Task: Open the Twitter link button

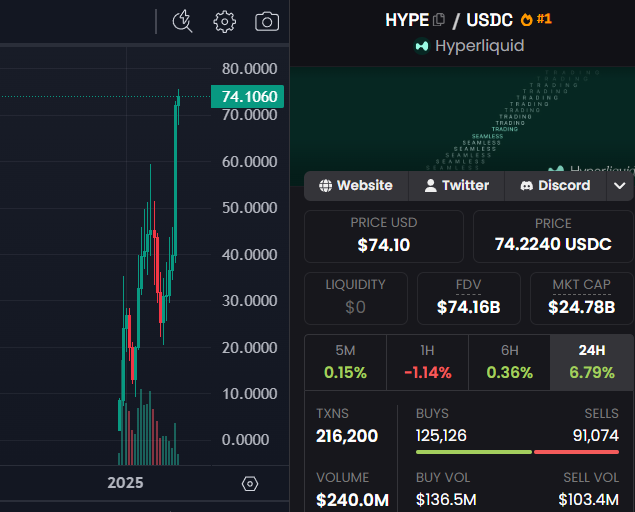Action: pos(456,186)
